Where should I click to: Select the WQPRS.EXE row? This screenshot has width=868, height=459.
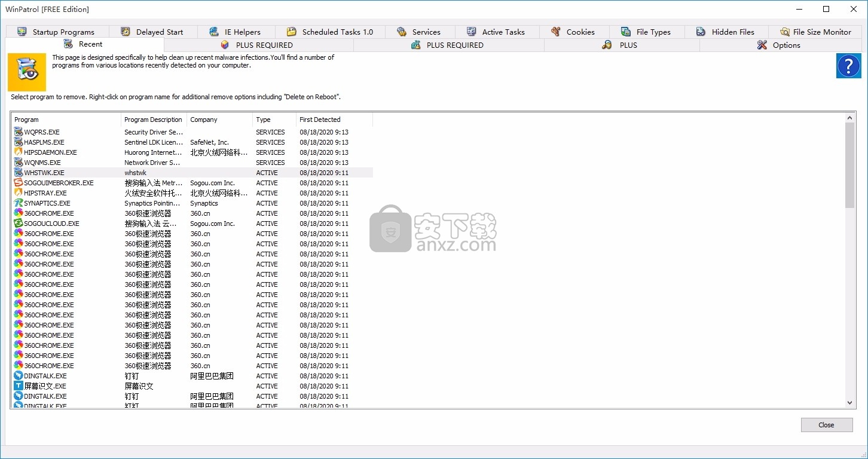tap(192, 132)
